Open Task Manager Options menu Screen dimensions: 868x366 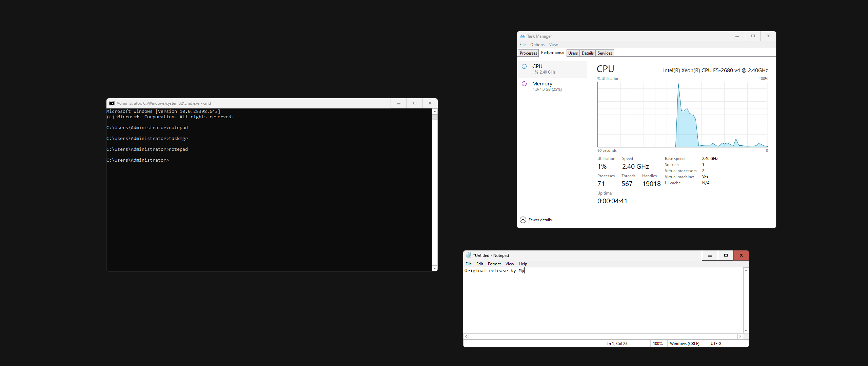(x=537, y=45)
